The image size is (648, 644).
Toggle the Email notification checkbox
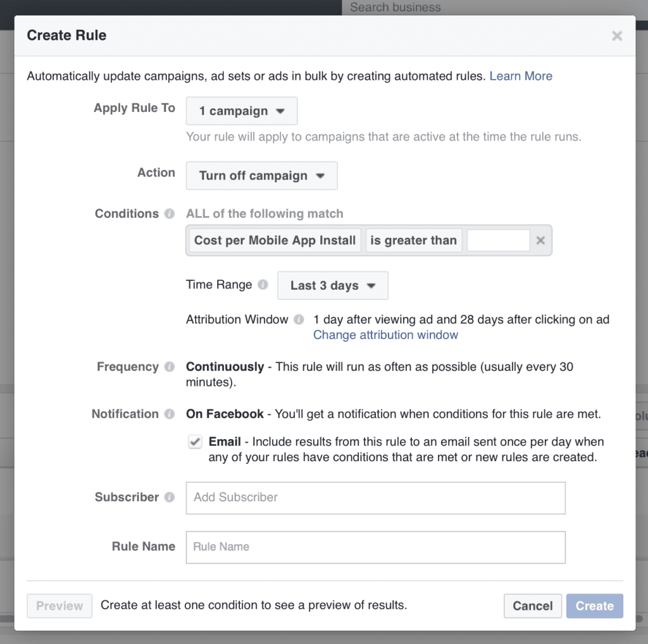[195, 442]
